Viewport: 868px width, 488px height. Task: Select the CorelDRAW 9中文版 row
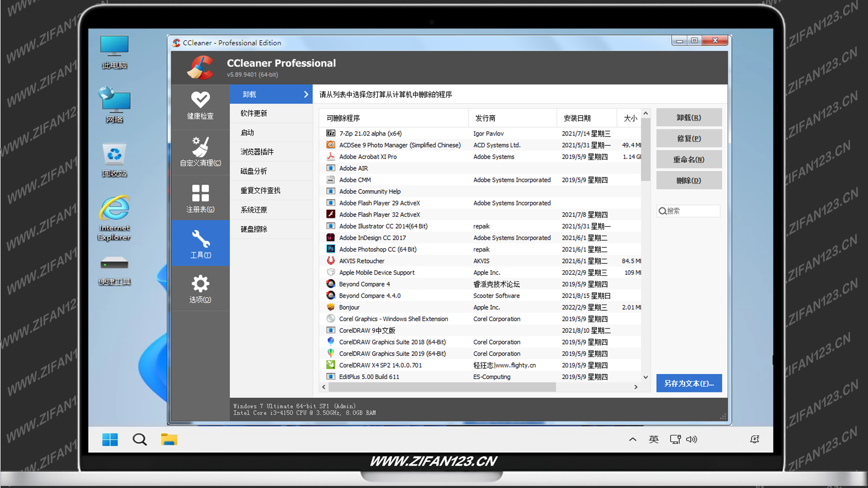tap(481, 330)
